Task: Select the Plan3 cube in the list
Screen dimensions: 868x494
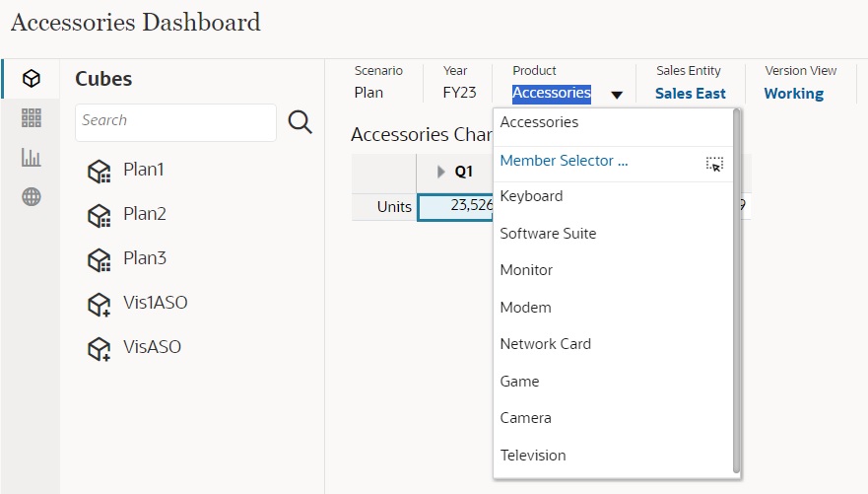Action: click(x=144, y=258)
